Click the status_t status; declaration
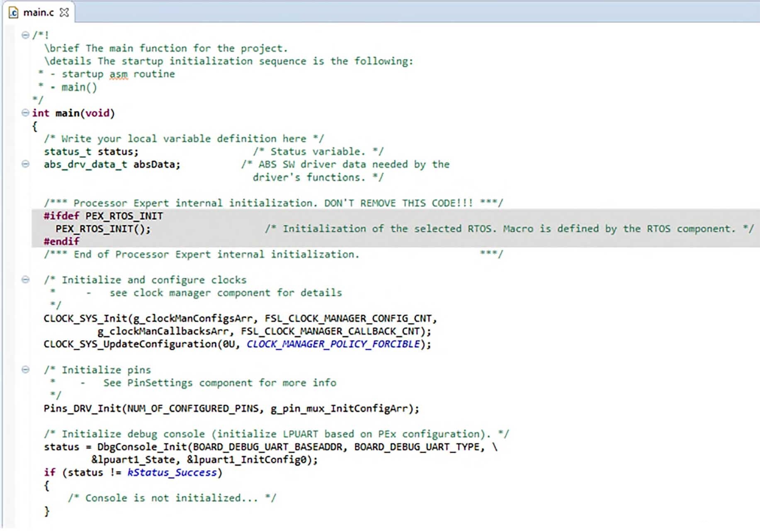 tap(91, 152)
